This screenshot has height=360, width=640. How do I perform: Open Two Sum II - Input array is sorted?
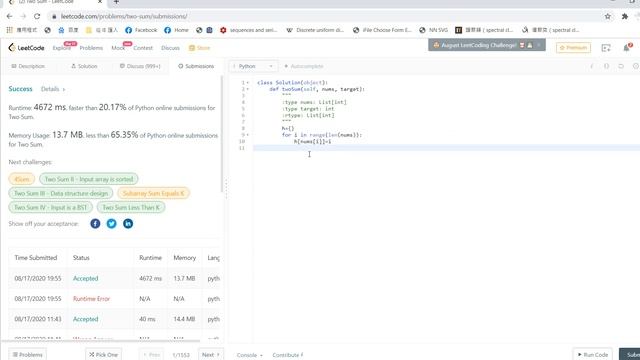(x=89, y=179)
